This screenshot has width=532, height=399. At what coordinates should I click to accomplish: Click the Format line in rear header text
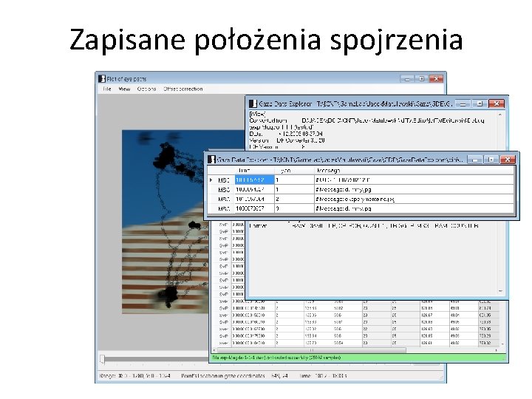point(364,225)
